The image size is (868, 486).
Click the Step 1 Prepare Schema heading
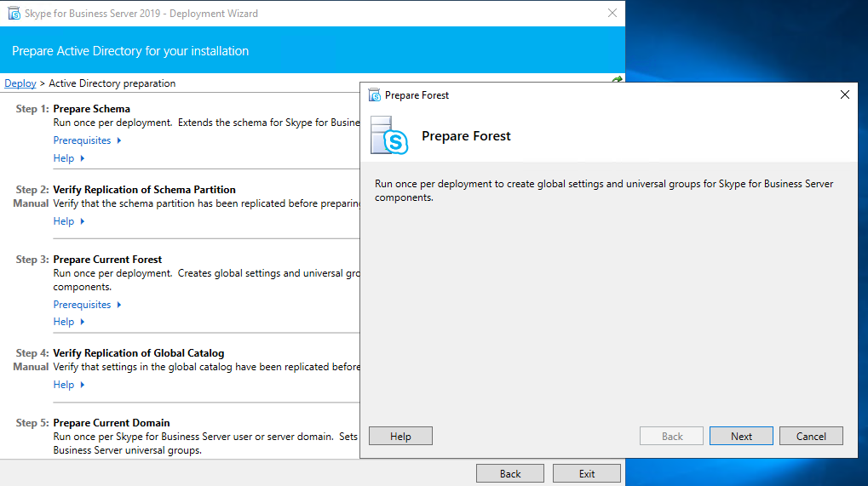click(91, 109)
